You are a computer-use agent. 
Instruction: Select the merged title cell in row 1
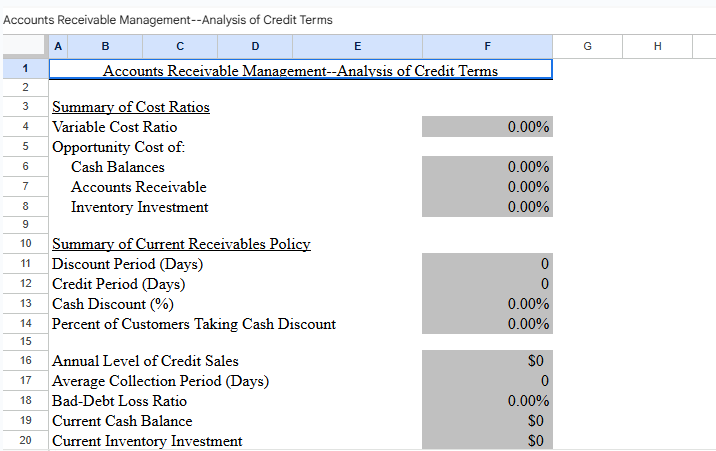[x=300, y=70]
